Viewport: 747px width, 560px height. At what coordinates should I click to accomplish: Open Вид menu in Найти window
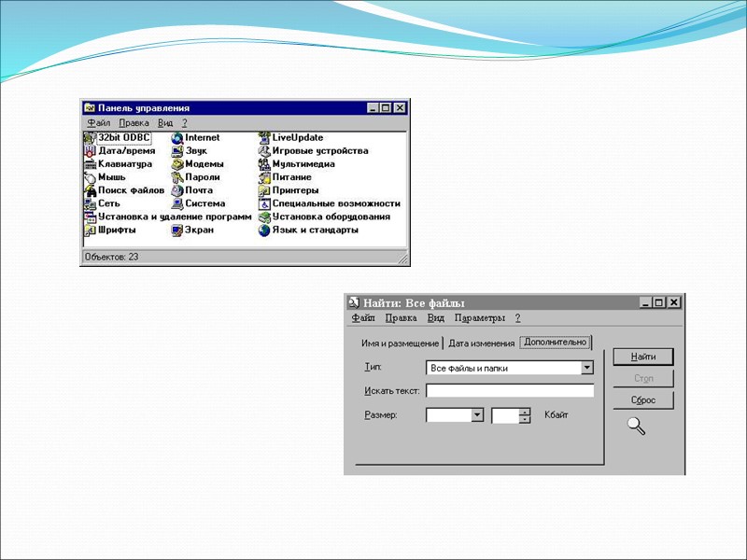point(435,318)
